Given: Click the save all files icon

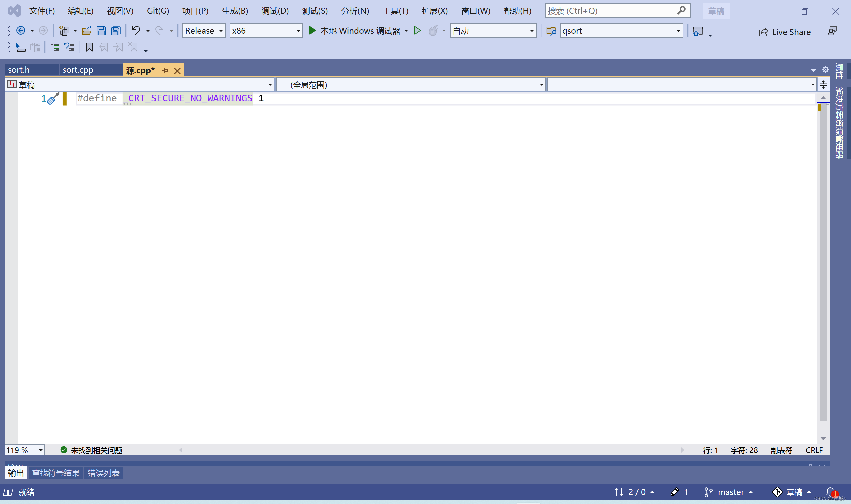Looking at the screenshot, I should click(x=116, y=31).
